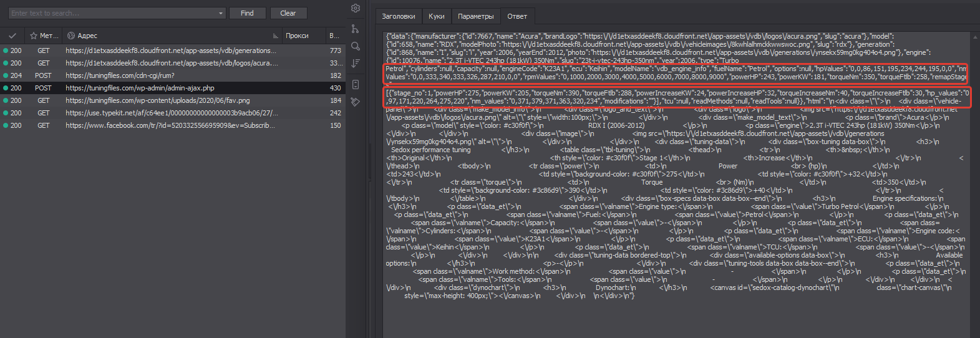Select the cloudfront logos/acura request row

(173, 63)
